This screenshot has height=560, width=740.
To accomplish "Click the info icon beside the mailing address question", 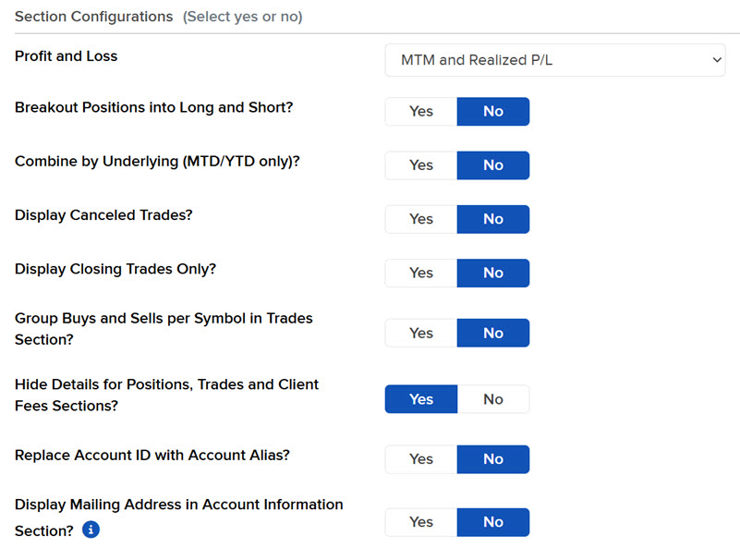I will pyautogui.click(x=90, y=530).
